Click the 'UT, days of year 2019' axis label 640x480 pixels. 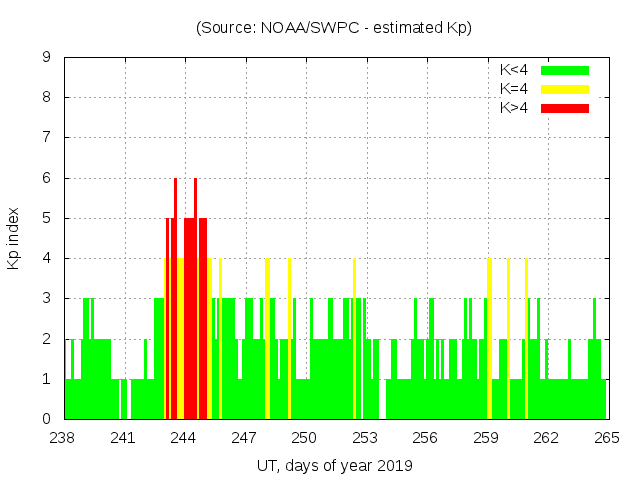(334, 465)
